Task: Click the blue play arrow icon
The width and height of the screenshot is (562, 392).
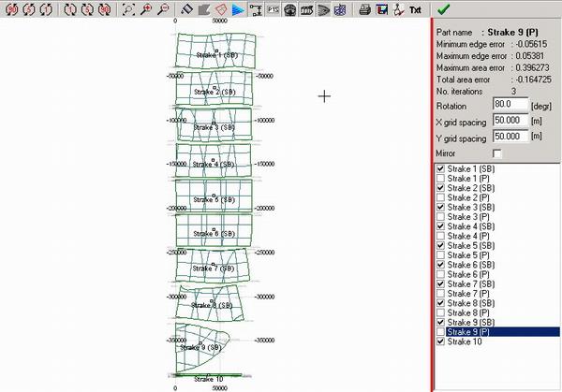Action: [238, 10]
